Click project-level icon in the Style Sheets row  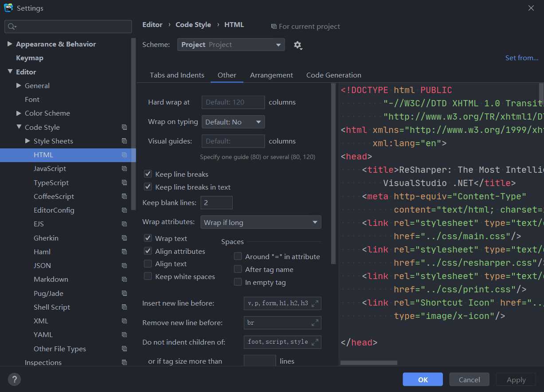pos(124,141)
